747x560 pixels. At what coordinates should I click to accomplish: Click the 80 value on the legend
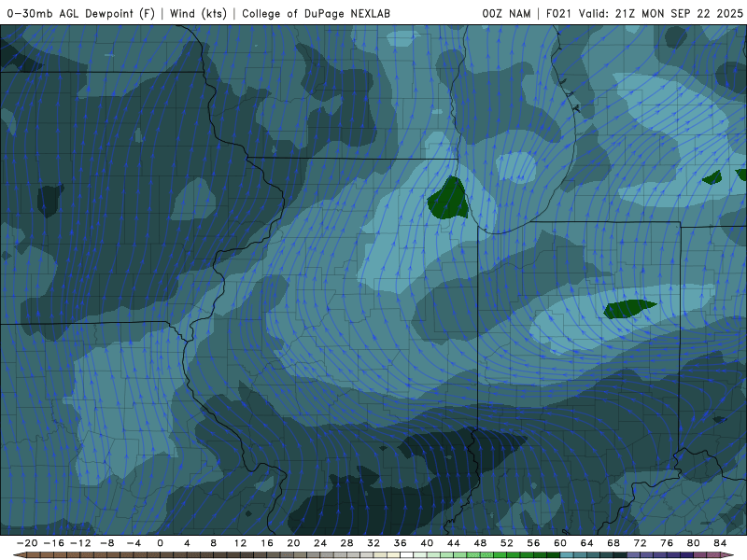694,543
